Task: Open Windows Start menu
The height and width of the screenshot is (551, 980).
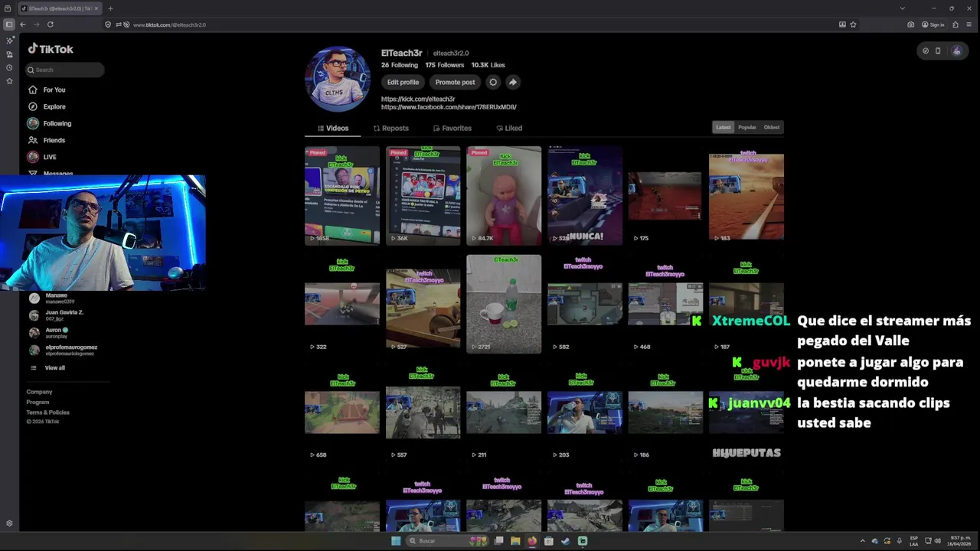Action: pyautogui.click(x=396, y=541)
